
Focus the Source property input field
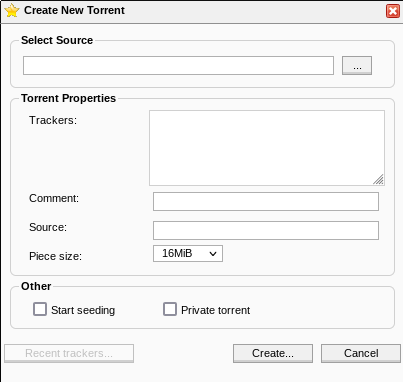point(266,230)
